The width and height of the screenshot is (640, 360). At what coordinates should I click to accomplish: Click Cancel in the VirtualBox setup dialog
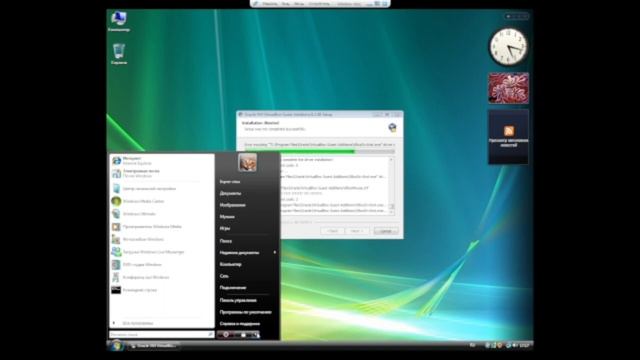pyautogui.click(x=386, y=231)
